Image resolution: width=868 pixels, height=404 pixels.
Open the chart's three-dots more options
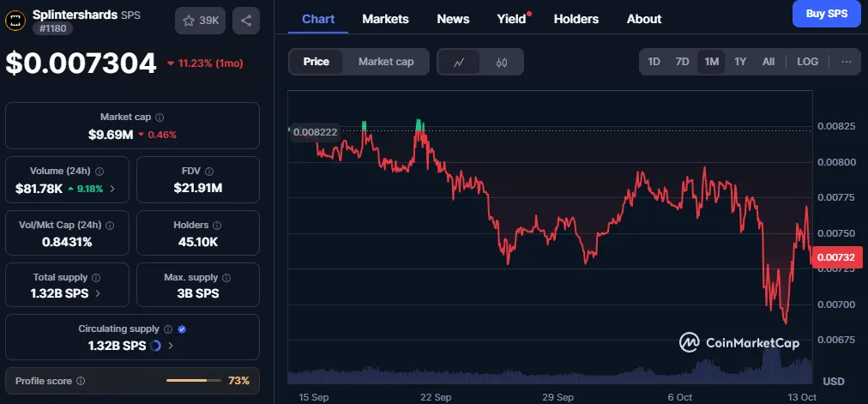pyautogui.click(x=846, y=62)
